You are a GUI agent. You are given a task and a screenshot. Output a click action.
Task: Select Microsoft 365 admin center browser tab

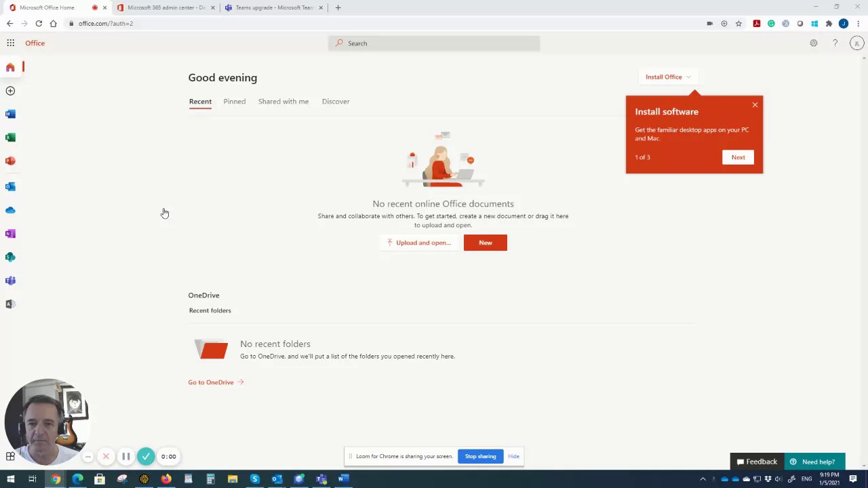(x=165, y=7)
